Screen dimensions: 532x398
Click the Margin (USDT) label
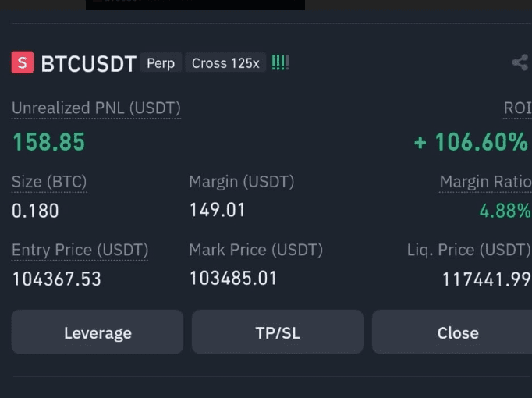241,182
